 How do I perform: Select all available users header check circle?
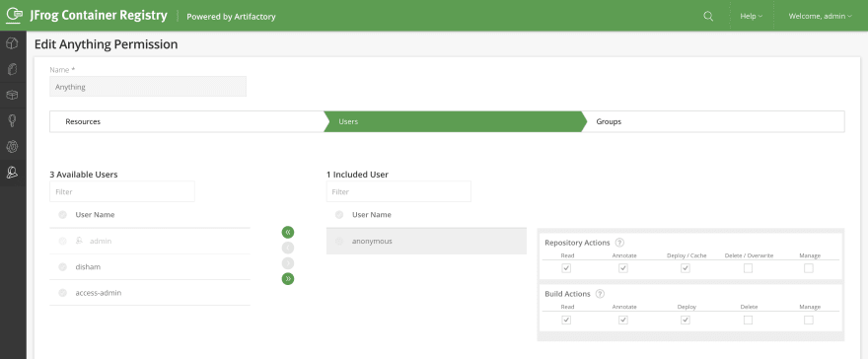pyautogui.click(x=62, y=215)
